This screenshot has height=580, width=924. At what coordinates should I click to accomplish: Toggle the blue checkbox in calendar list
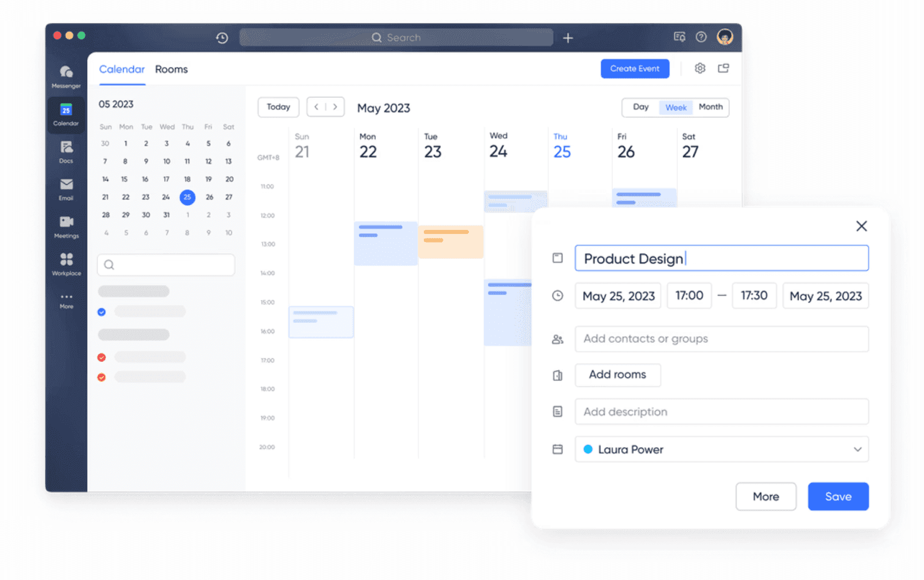pos(102,311)
